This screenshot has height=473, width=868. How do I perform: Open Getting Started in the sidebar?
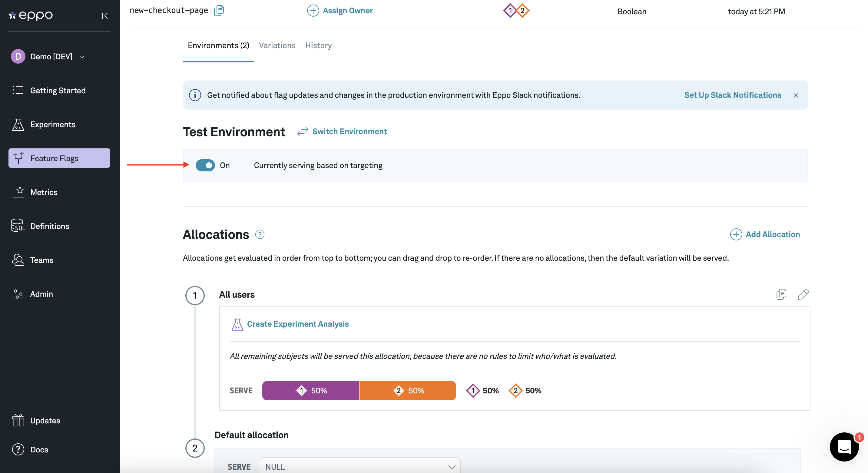(x=59, y=90)
